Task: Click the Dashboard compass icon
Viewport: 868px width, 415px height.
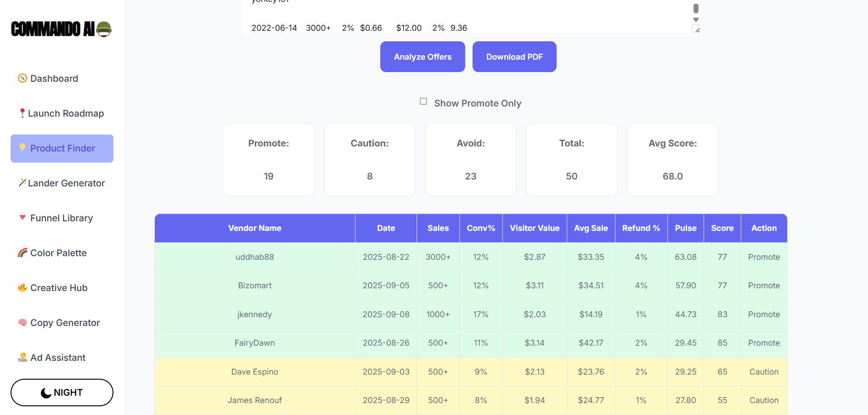Action: pos(22,79)
